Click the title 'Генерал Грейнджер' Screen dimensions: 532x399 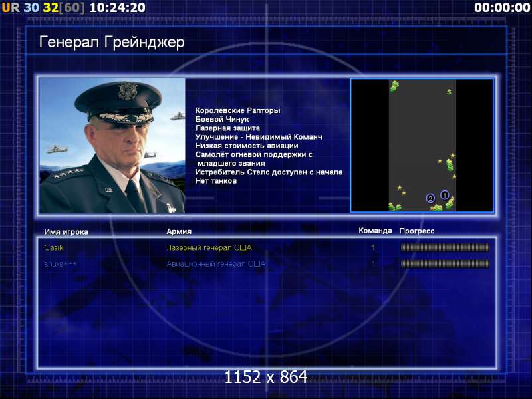click(x=112, y=43)
